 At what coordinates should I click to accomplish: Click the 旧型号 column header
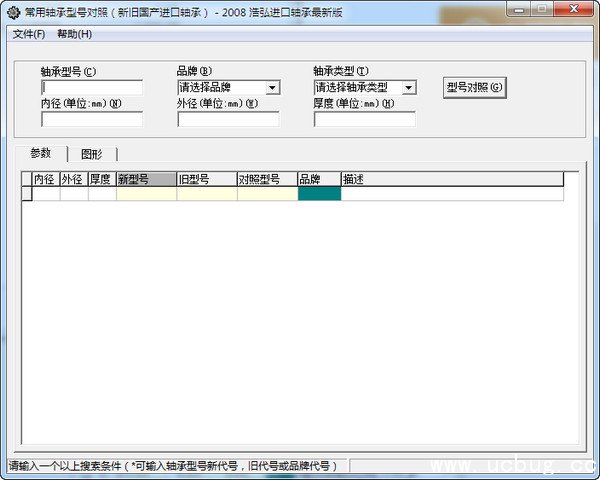point(206,180)
